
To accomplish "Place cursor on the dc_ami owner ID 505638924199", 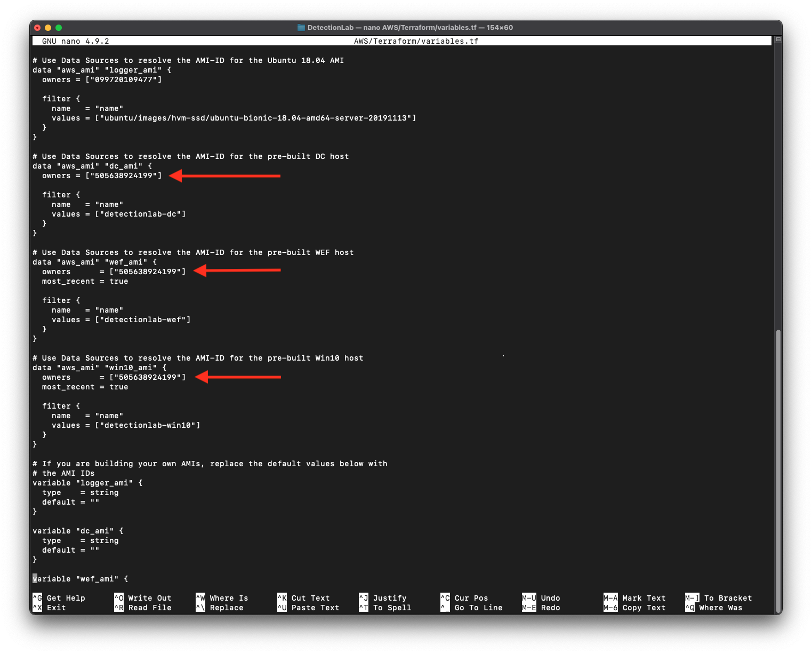I will coord(123,176).
